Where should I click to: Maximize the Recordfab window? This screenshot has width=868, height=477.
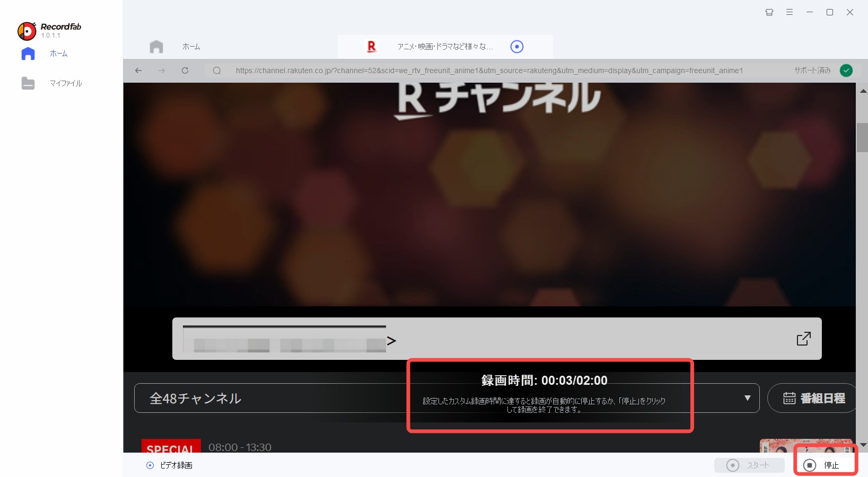pos(830,12)
